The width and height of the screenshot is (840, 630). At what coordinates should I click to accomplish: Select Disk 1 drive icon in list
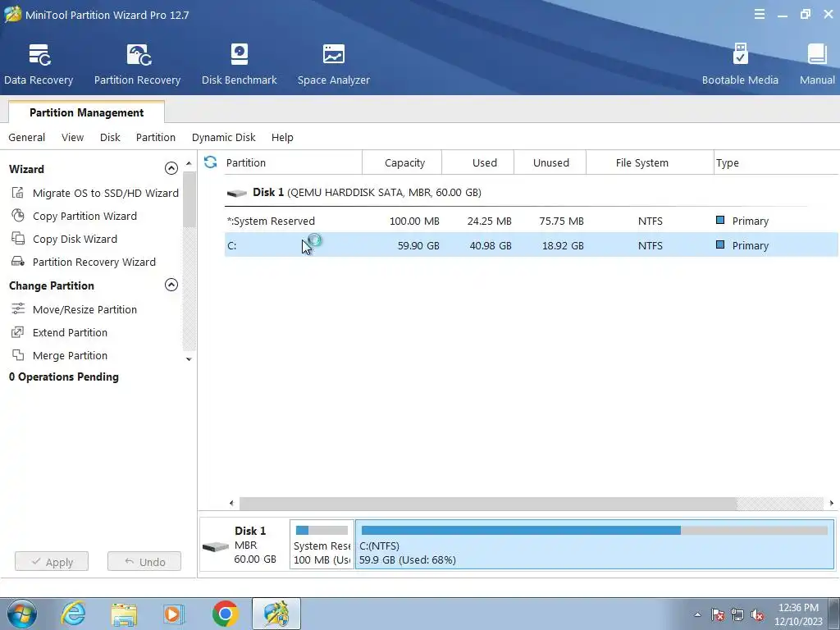pos(236,193)
